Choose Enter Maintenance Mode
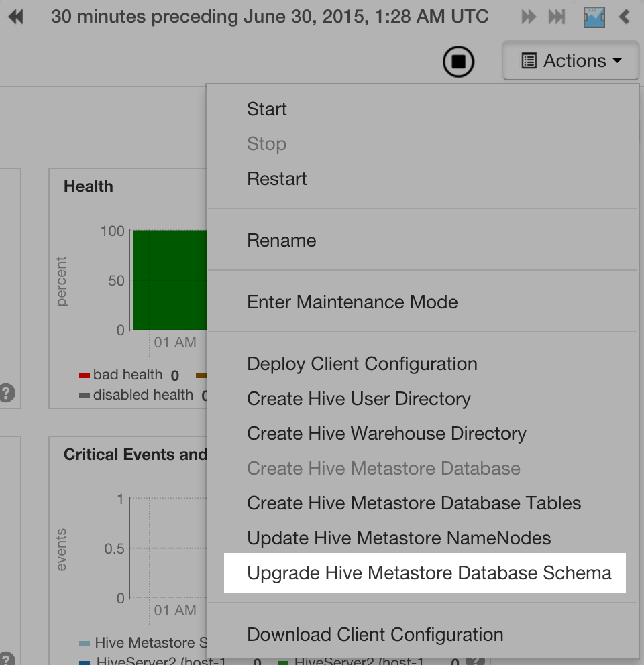Screen dimensions: 644x665 pyautogui.click(x=352, y=302)
